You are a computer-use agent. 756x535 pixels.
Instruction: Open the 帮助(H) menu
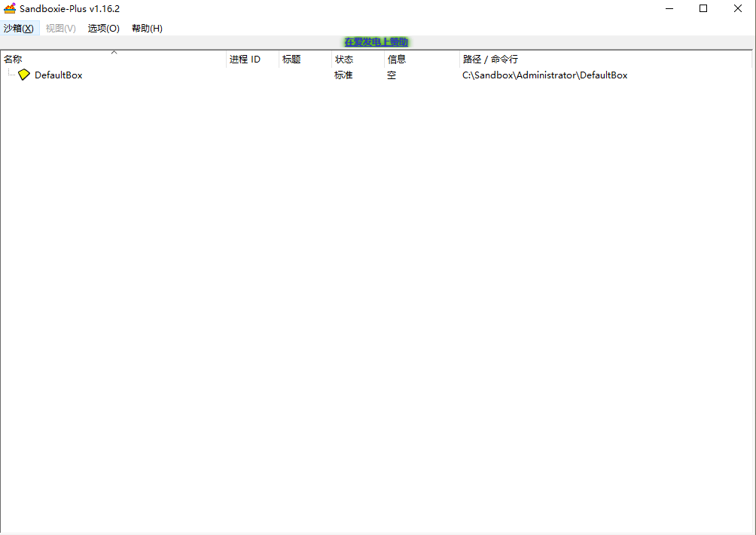(147, 28)
